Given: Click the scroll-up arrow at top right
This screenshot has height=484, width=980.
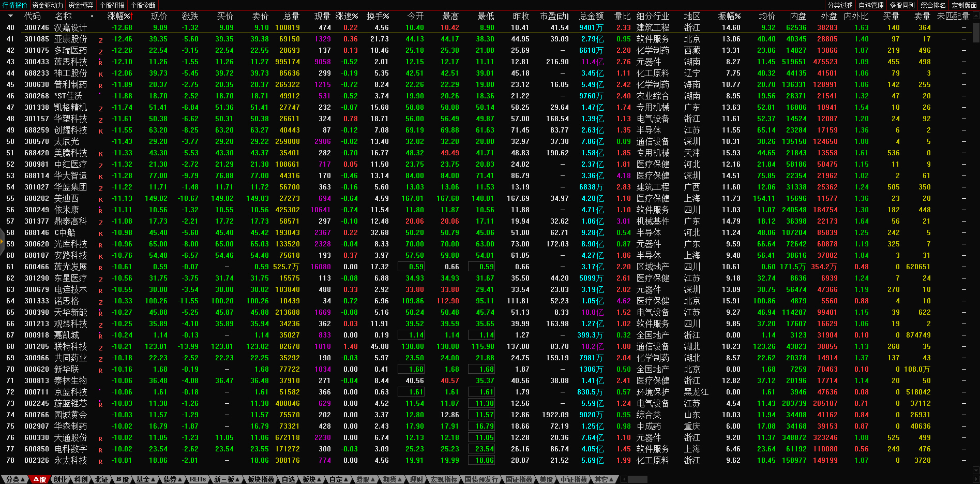Looking at the screenshot, I should (976, 16).
